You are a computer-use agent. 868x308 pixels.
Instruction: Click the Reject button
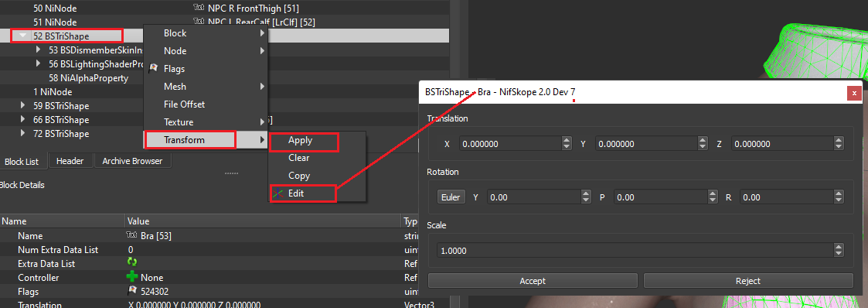748,281
